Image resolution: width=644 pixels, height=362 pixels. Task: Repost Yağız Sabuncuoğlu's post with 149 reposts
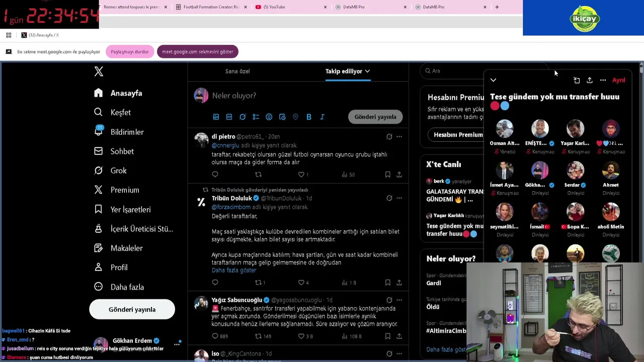pyautogui.click(x=263, y=336)
